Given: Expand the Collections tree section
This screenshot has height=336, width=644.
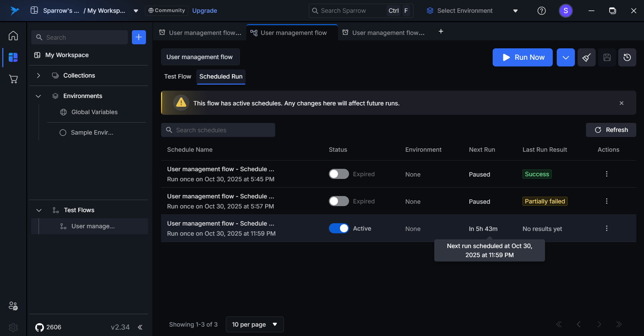Looking at the screenshot, I should (39, 76).
